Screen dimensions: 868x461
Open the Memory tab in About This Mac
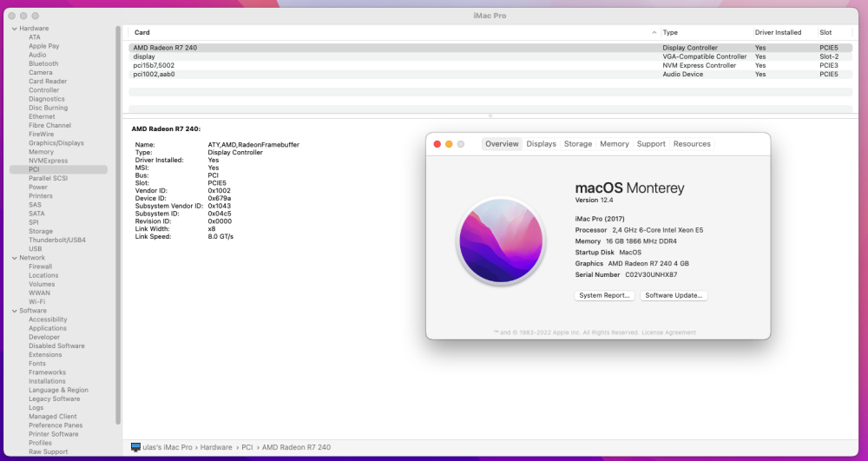tap(615, 144)
